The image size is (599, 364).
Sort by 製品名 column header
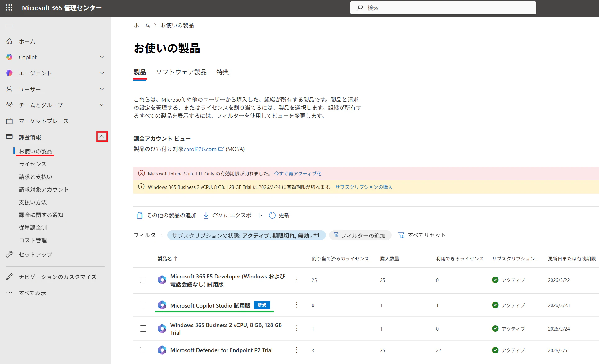[x=167, y=259]
